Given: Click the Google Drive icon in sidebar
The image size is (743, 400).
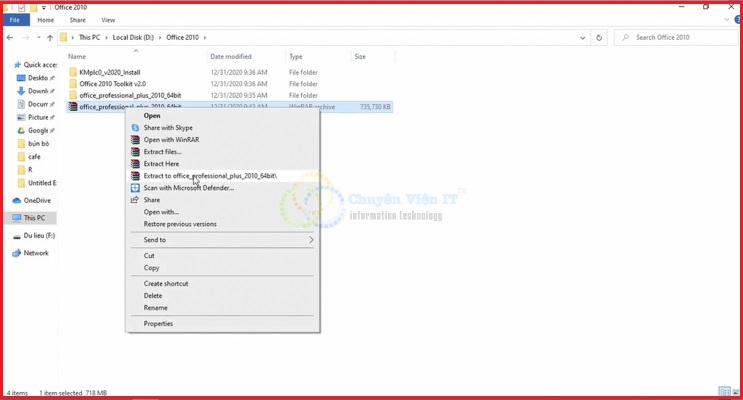Looking at the screenshot, I should 21,130.
